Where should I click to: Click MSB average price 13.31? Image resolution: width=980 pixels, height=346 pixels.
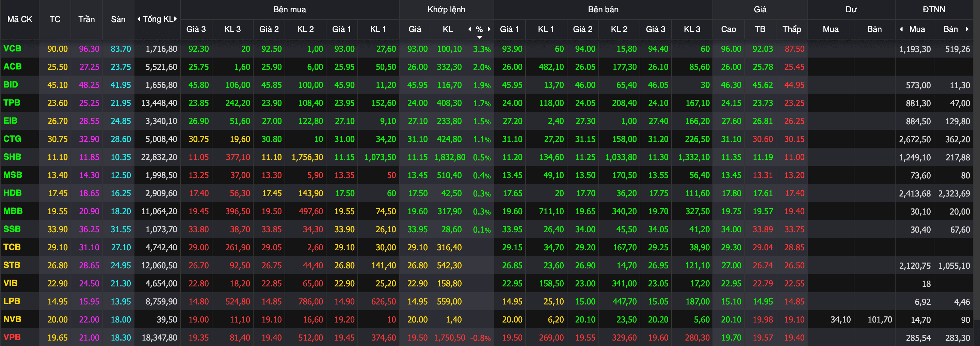[x=763, y=175]
